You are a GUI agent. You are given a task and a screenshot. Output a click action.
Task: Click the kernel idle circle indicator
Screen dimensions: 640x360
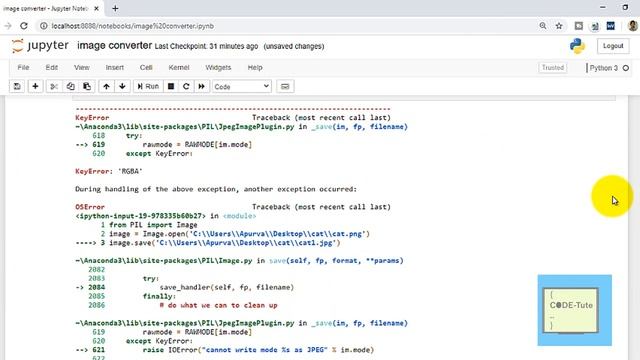tap(626, 68)
